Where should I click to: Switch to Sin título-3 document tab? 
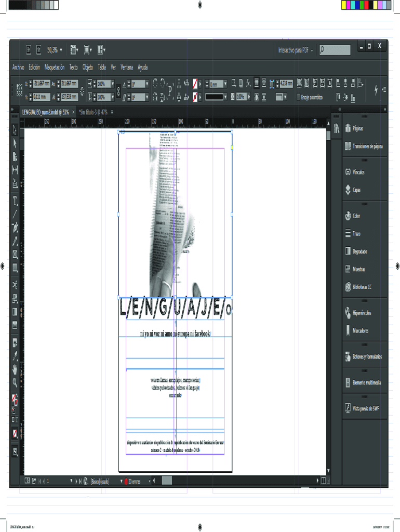[x=94, y=112]
